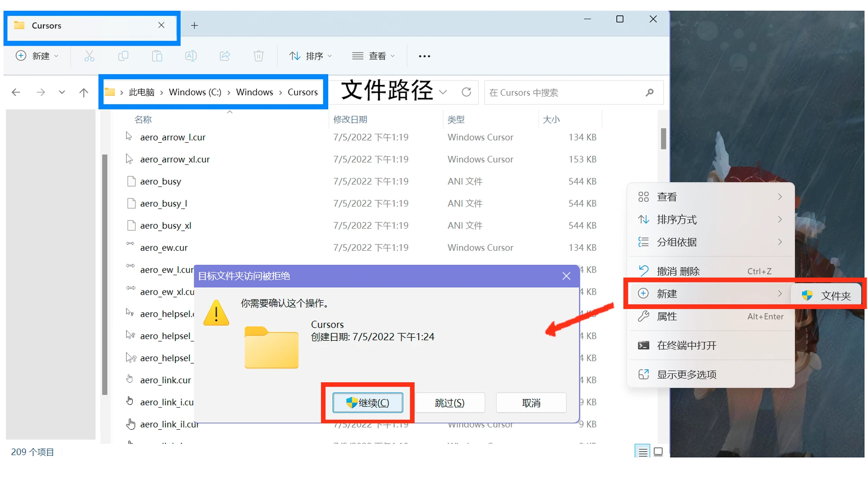Click the Cut scissors icon in toolbar
Screen dimensions: 868x488
[89, 56]
